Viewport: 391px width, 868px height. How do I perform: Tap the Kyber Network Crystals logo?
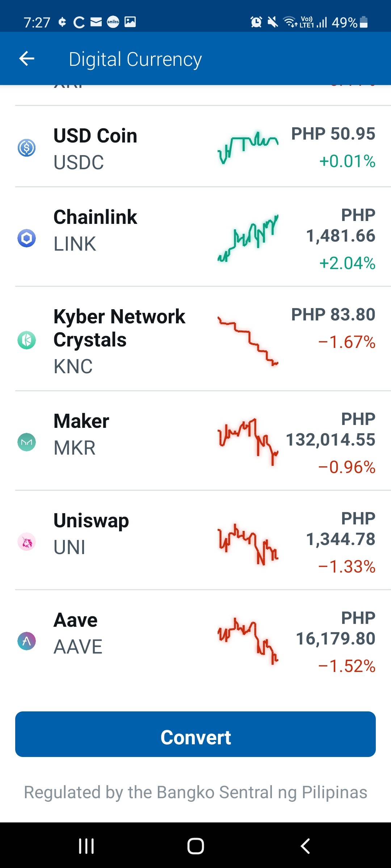click(x=26, y=340)
